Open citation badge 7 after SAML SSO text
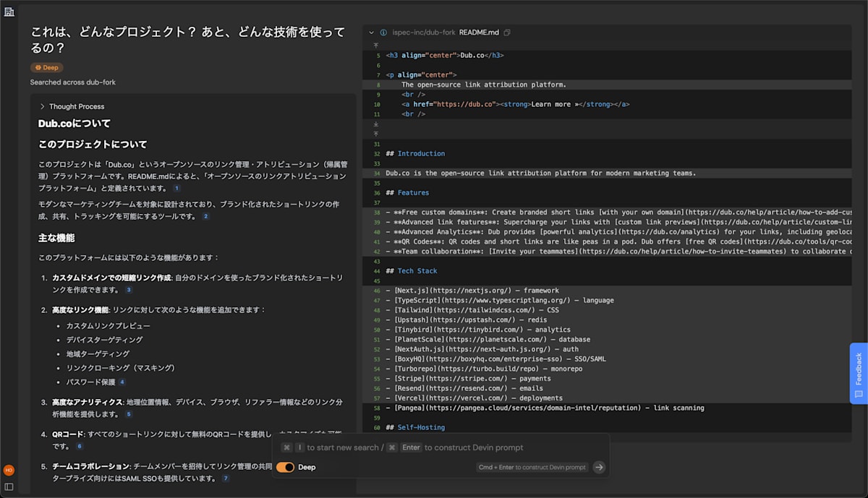The height and width of the screenshot is (498, 868). coord(226,478)
